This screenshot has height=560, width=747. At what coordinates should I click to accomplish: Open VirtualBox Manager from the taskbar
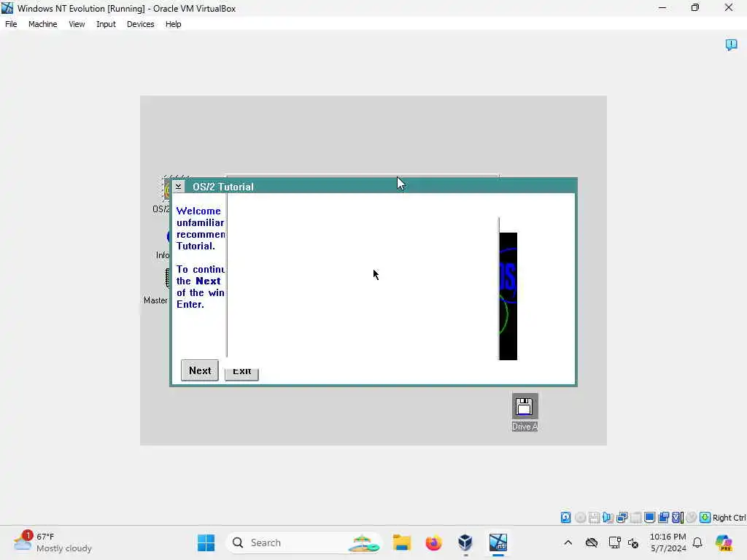465,542
